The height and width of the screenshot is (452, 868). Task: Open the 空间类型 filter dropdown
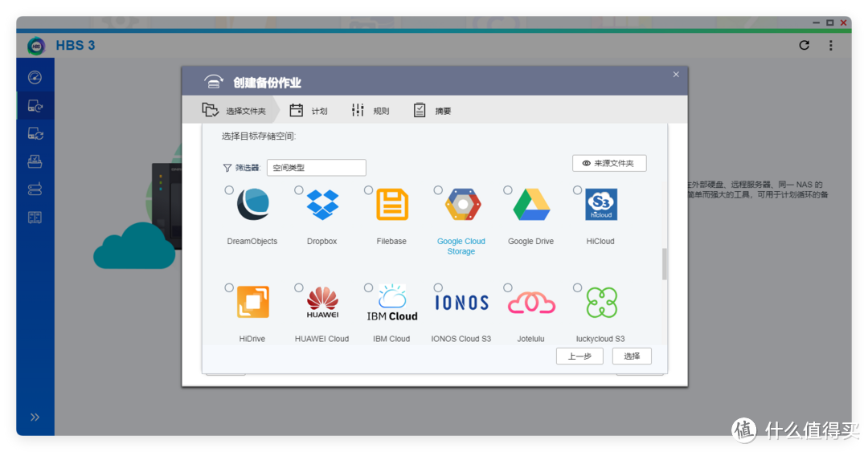(316, 168)
